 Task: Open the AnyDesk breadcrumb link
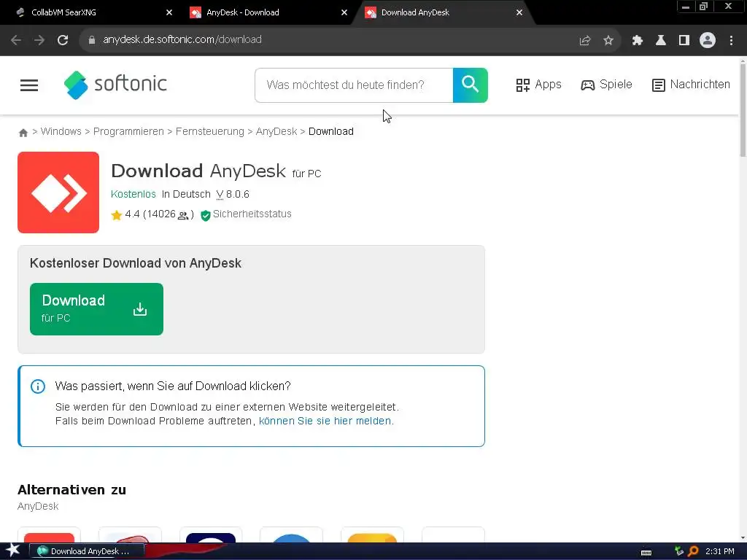276,131
